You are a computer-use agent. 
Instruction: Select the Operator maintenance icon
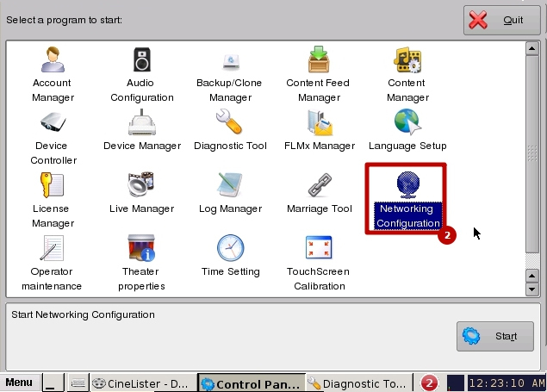[52, 248]
